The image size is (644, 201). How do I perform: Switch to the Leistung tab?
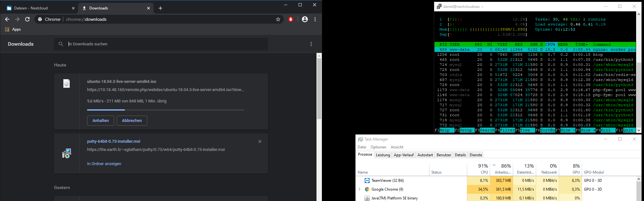[x=383, y=155]
